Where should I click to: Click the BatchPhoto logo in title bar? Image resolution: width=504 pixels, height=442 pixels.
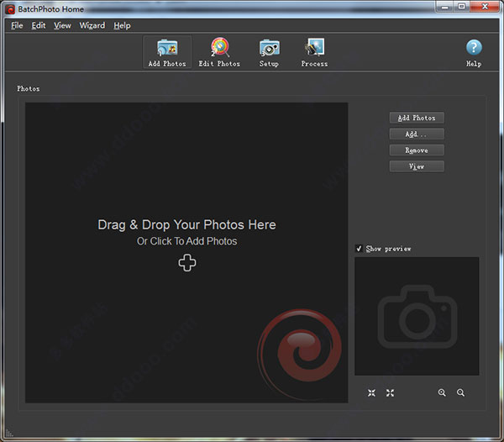coord(10,9)
